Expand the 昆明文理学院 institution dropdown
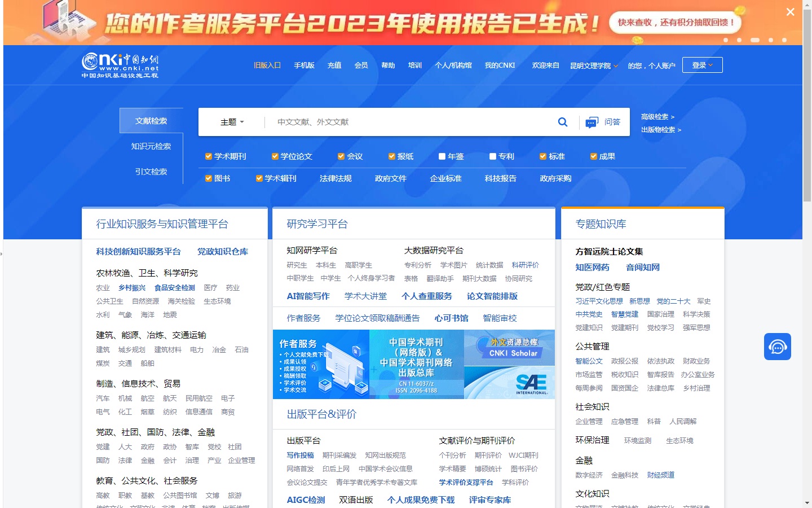The height and width of the screenshot is (508, 812). [x=594, y=65]
